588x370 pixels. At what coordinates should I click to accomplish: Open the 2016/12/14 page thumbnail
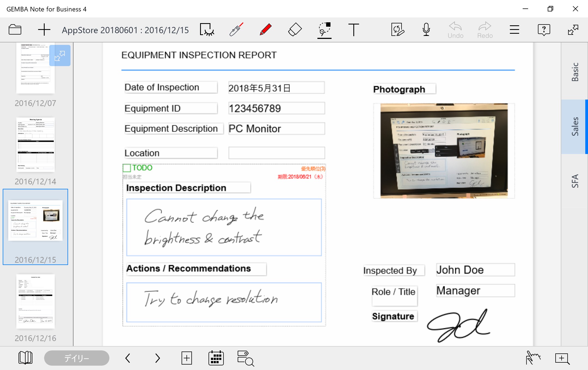click(35, 145)
